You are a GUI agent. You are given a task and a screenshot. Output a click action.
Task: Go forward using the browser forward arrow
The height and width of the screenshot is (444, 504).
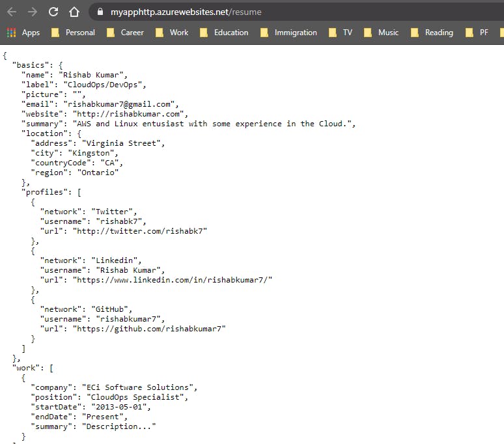(x=33, y=12)
